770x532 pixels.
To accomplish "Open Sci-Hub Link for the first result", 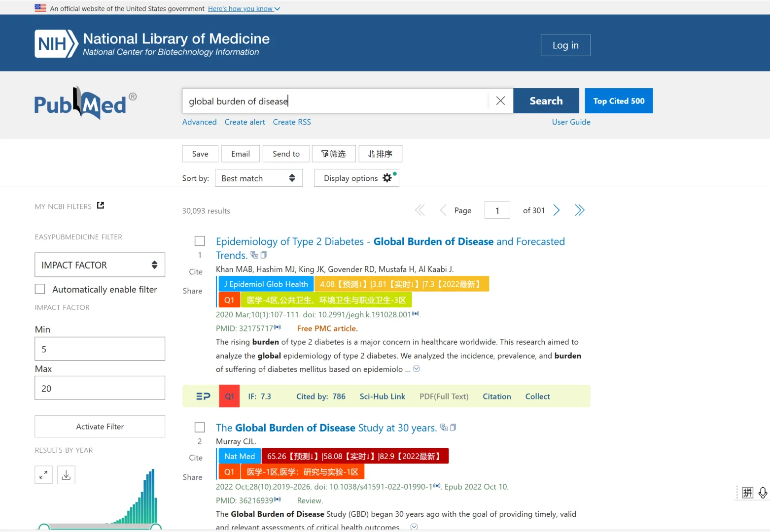I will 383,396.
